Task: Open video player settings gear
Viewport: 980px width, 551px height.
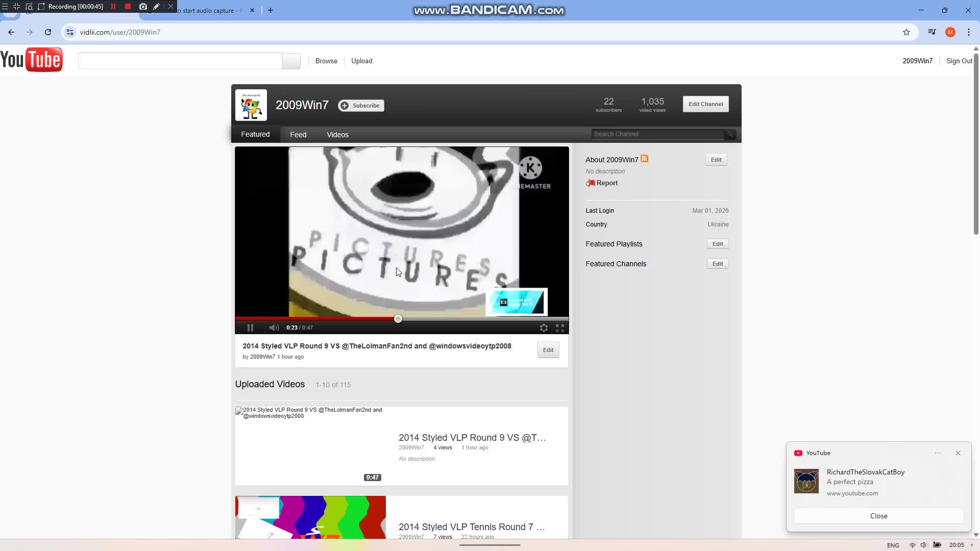Action: 544,328
